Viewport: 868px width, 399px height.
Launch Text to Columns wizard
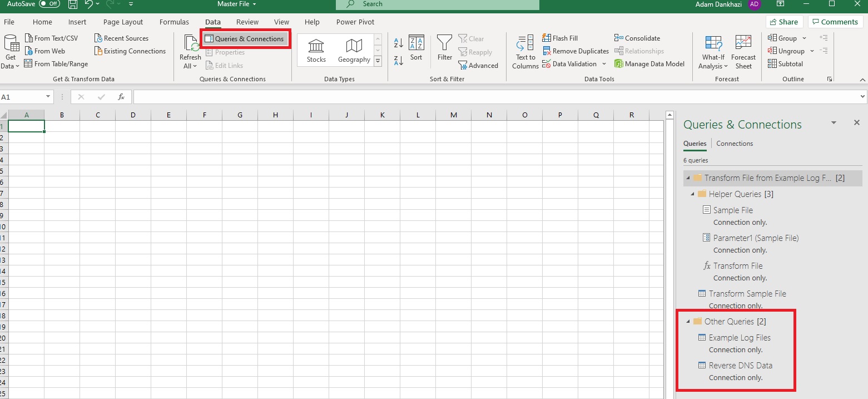coord(524,51)
